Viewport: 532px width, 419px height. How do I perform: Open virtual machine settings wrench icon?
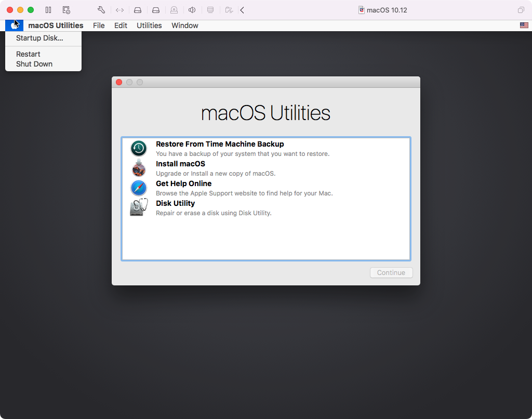[101, 10]
